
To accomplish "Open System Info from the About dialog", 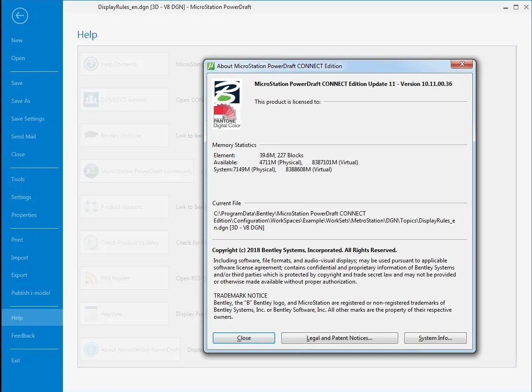I will pos(435,338).
